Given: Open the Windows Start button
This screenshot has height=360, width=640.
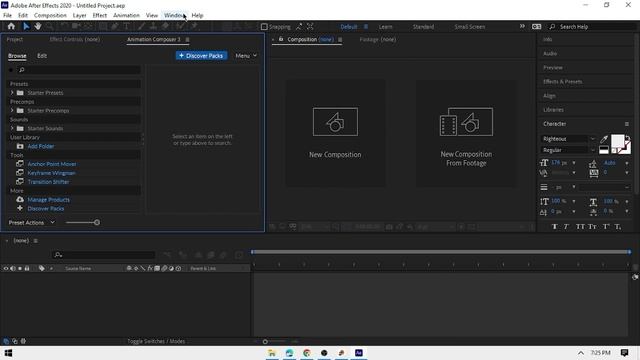Looking at the screenshot, I should tap(8, 353).
